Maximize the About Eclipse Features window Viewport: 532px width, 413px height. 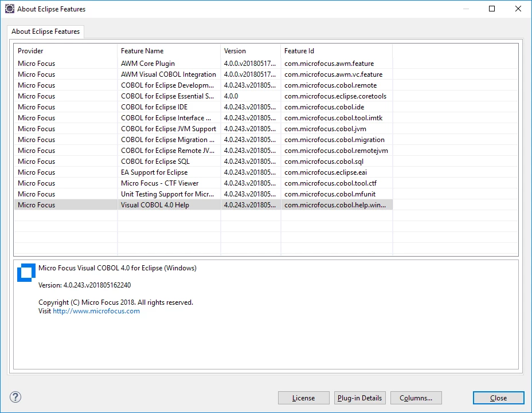point(492,9)
